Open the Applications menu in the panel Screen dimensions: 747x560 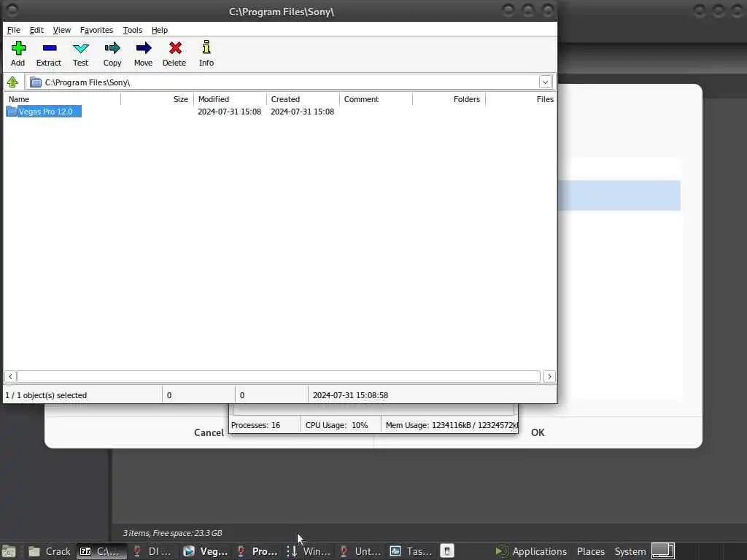point(531,551)
